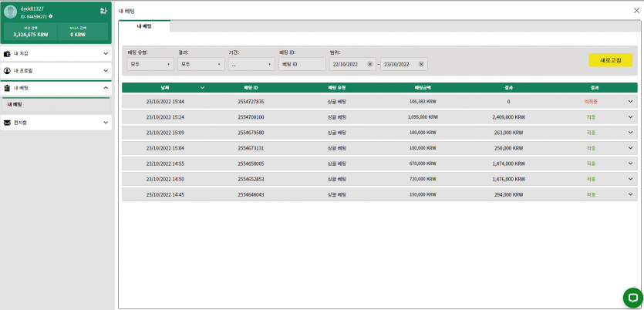Open the 결과 filter dropdown
This screenshot has height=310, width=644.
tap(201, 64)
